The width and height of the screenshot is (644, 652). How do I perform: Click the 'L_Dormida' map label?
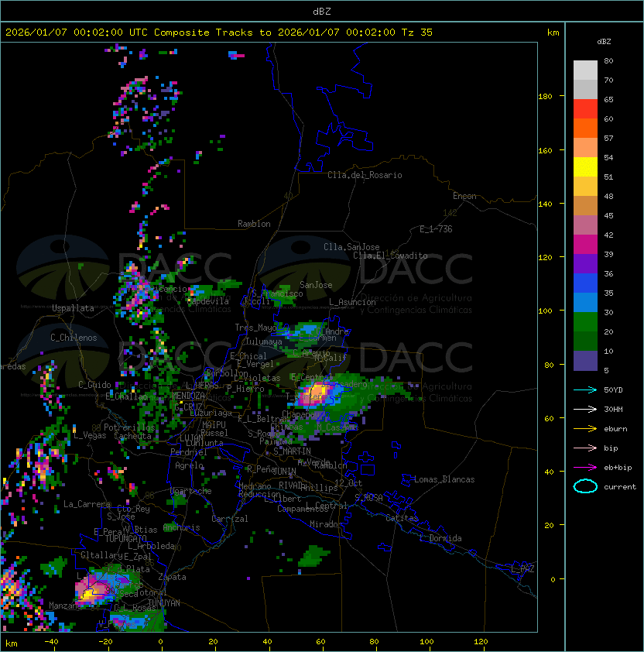440,538
